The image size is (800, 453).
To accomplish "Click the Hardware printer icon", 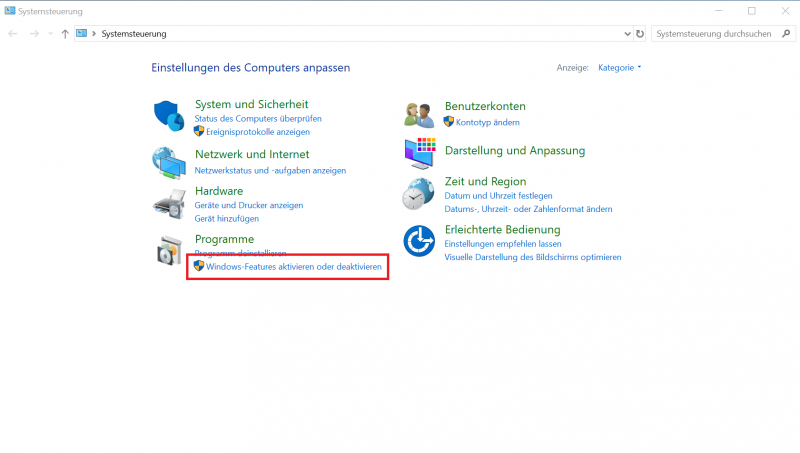I will coord(170,203).
